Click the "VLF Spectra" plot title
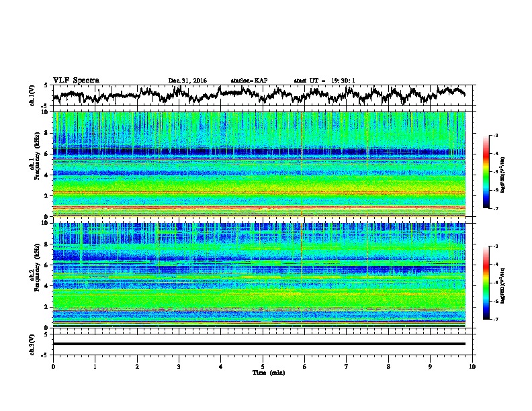The image size is (532, 411). 76,81
